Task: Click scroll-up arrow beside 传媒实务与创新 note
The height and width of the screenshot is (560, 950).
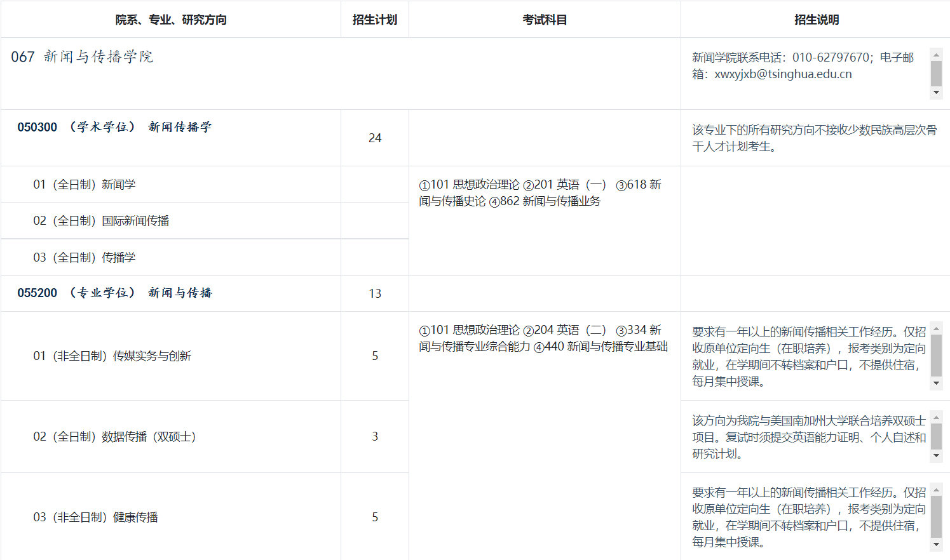Action: click(936, 329)
